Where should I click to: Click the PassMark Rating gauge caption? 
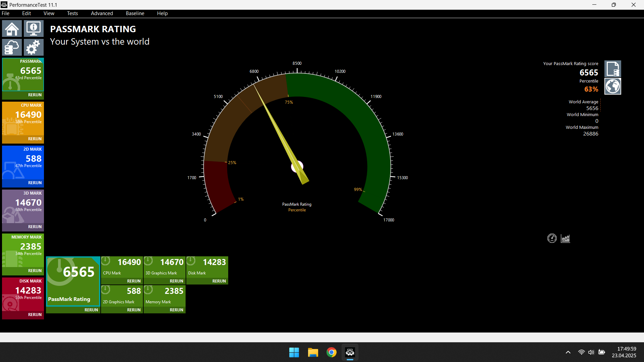[297, 204]
